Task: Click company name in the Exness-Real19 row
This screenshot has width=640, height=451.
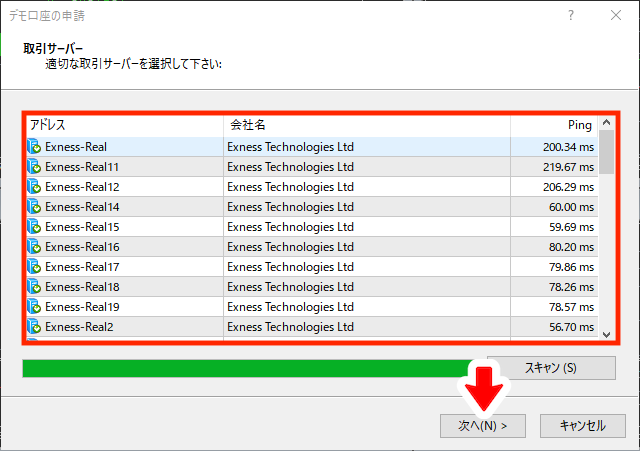Action: [290, 307]
